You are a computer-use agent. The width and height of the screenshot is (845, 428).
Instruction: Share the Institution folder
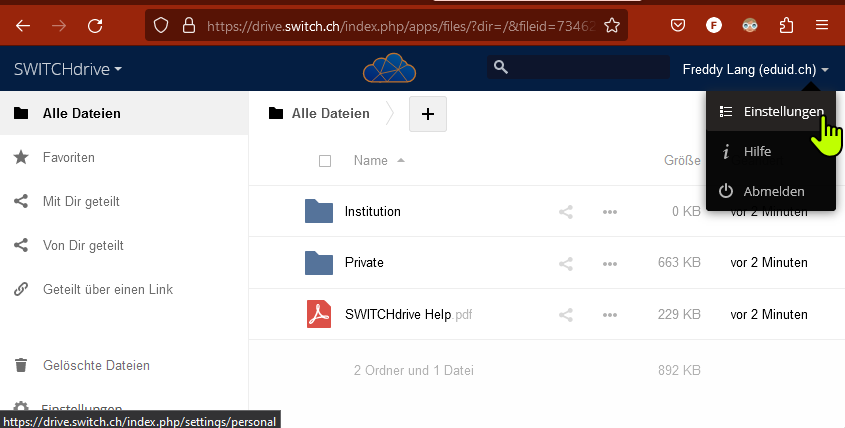(566, 212)
